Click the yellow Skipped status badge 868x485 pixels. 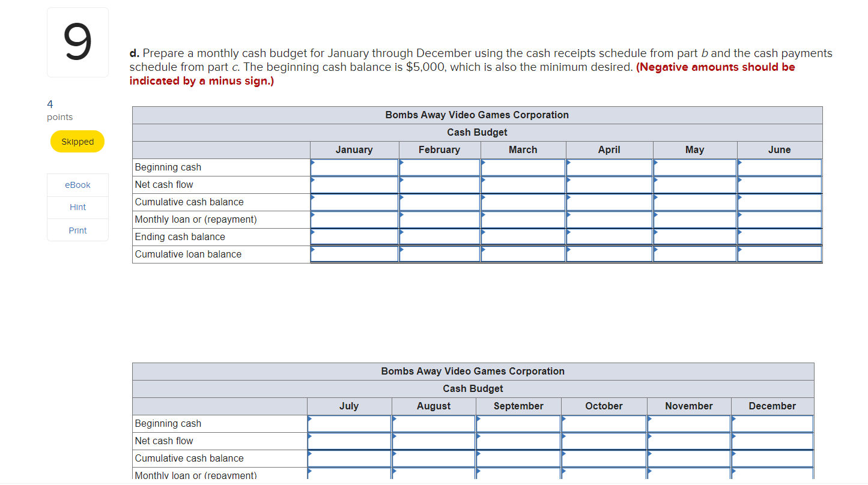77,142
